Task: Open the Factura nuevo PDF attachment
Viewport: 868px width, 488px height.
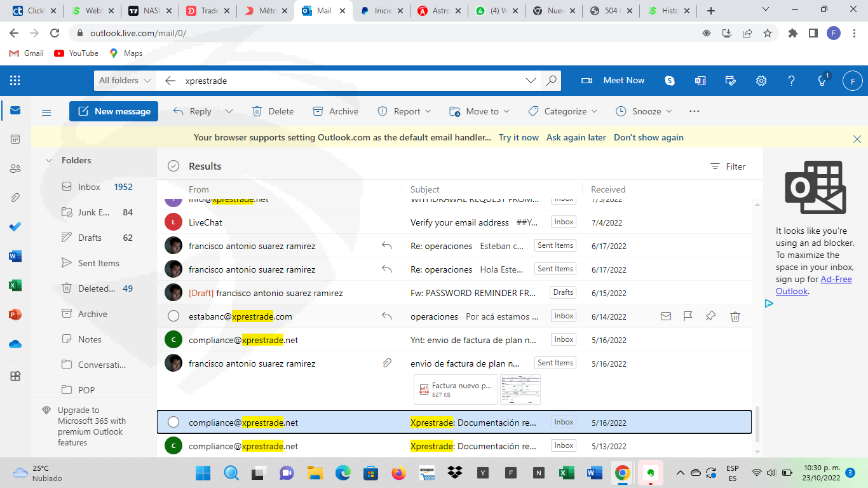Action: click(455, 390)
